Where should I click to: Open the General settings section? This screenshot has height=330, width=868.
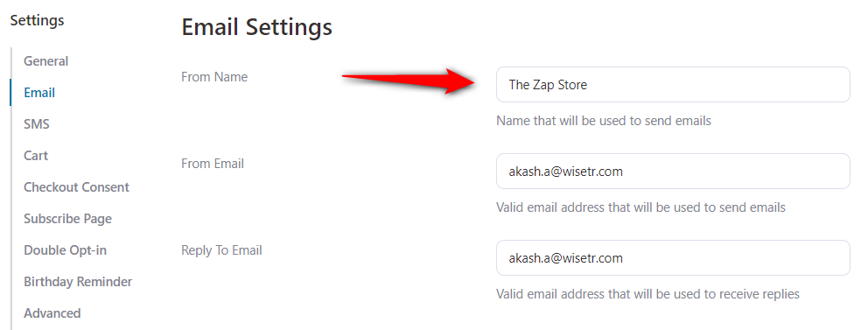[x=46, y=61]
